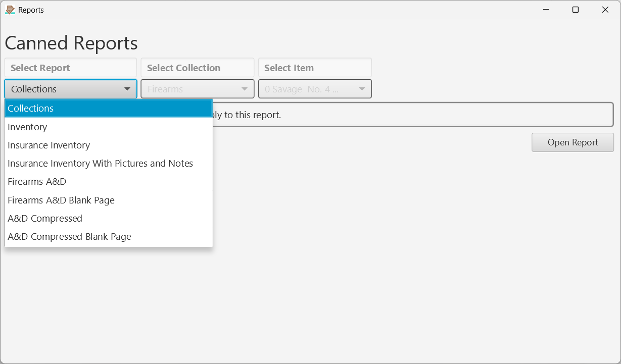Choose the Firearms A&D report
Image resolution: width=621 pixels, height=364 pixels.
[x=109, y=181]
